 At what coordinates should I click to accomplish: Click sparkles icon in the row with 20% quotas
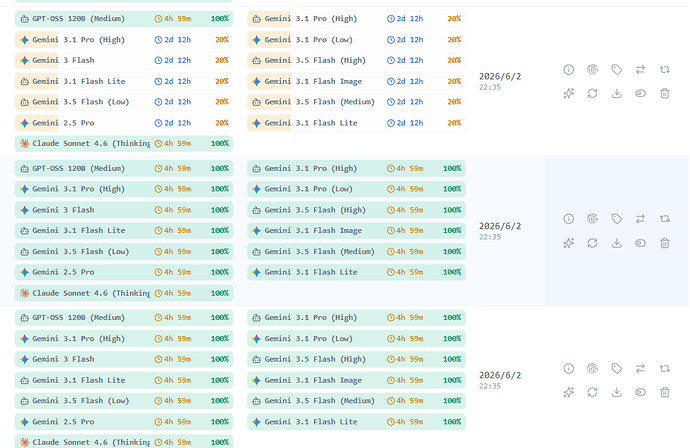[569, 93]
